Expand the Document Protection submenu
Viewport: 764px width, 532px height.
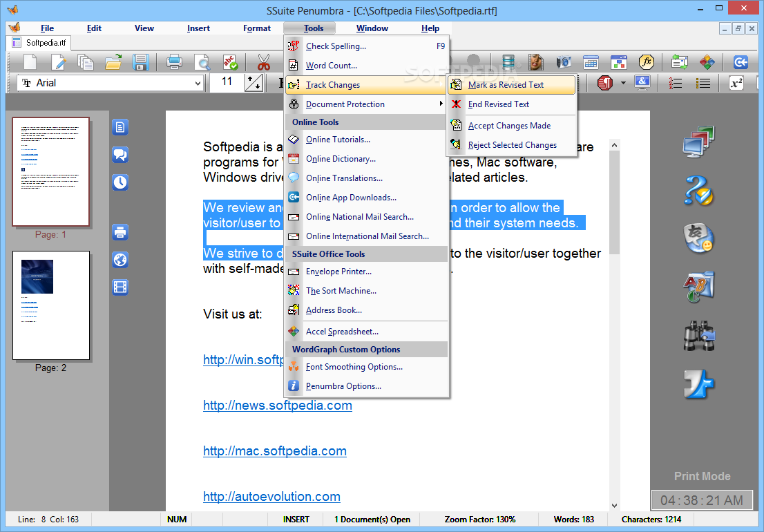pyautogui.click(x=366, y=104)
